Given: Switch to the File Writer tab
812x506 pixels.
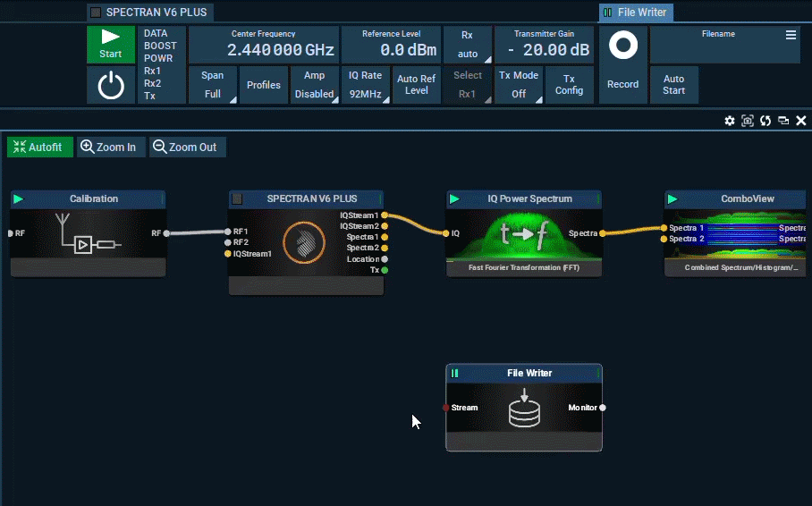Looking at the screenshot, I should [636, 13].
